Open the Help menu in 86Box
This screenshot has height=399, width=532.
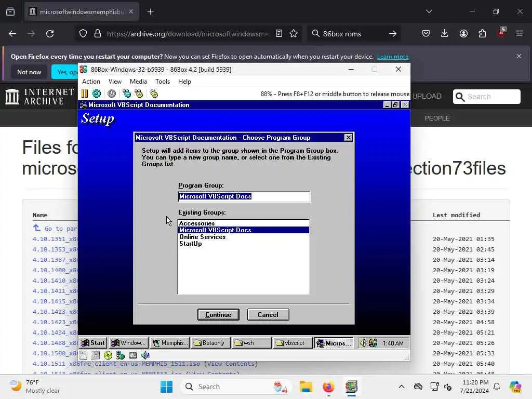[x=184, y=82]
